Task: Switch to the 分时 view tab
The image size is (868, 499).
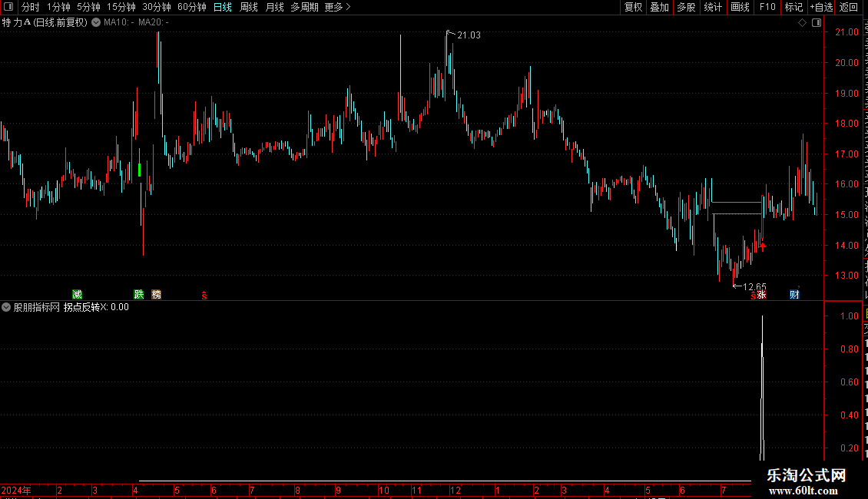Action: [31, 7]
